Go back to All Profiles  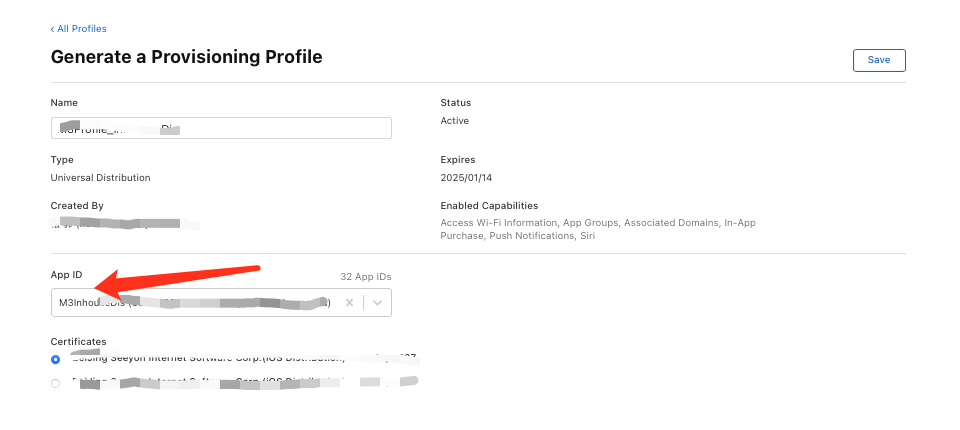pyautogui.click(x=79, y=29)
